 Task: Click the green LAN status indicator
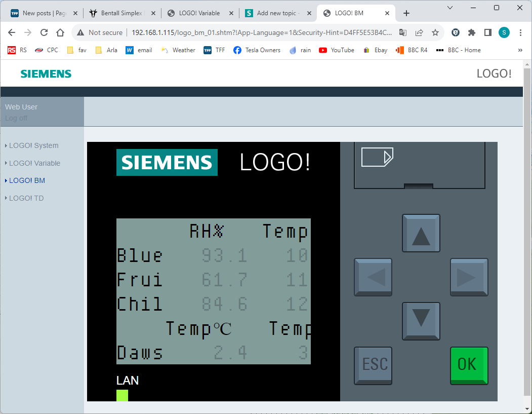tap(122, 395)
